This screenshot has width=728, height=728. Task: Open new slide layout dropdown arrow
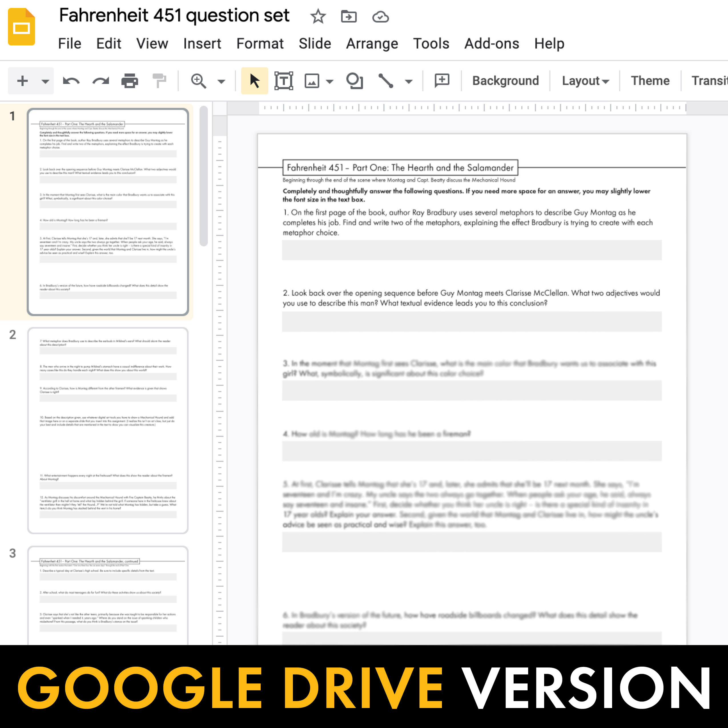tap(45, 81)
